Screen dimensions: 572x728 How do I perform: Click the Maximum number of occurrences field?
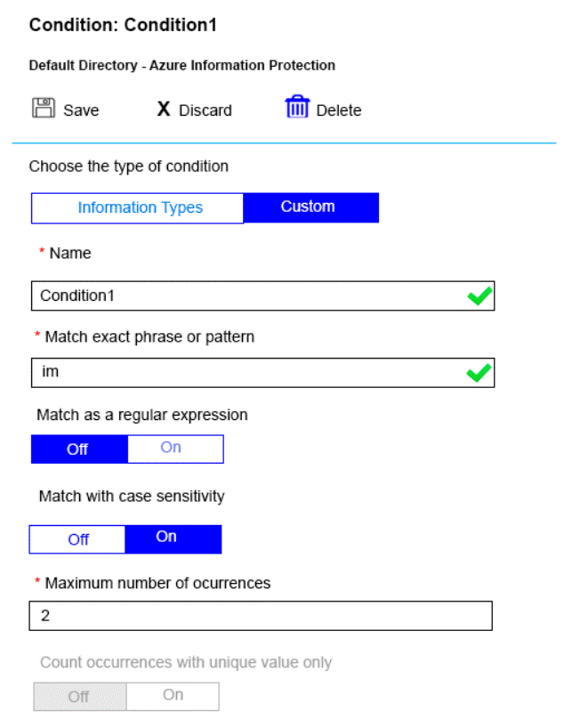pos(262,616)
